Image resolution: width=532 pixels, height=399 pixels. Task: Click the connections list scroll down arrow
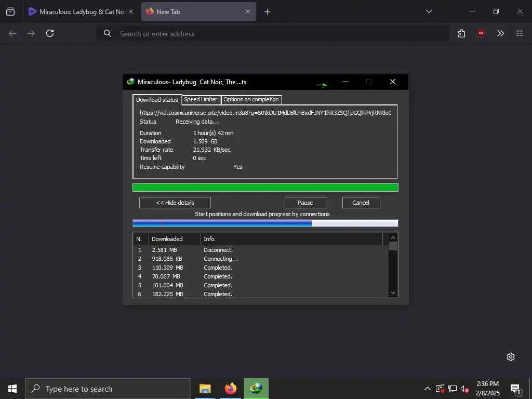click(393, 293)
